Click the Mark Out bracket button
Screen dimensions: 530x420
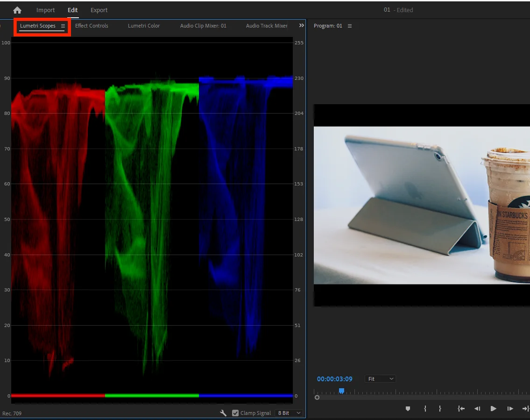(440, 408)
